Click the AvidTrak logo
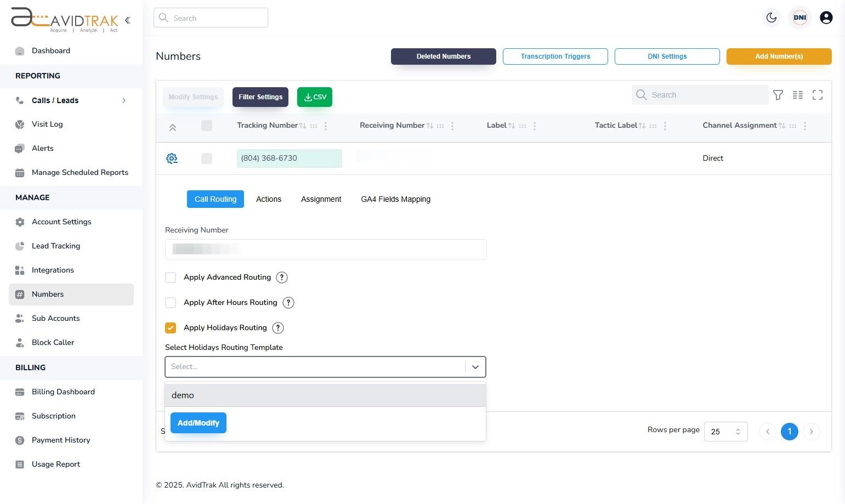Viewport: 845px width, 504px height. click(65, 20)
